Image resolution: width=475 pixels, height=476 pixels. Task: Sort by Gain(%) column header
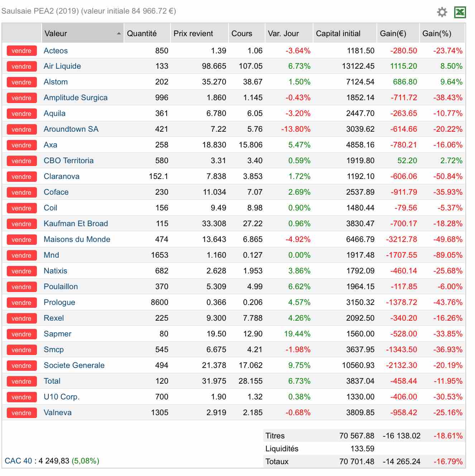pyautogui.click(x=442, y=33)
